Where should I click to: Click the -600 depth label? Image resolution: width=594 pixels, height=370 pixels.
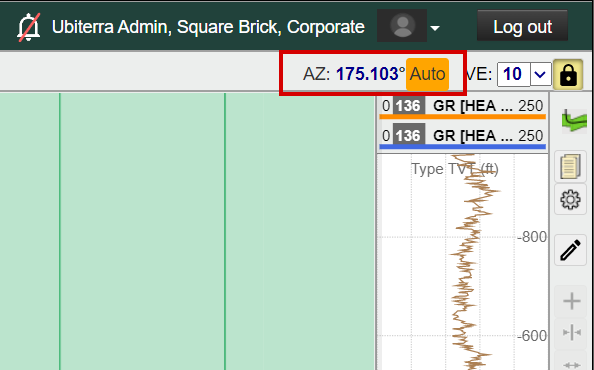[532, 336]
